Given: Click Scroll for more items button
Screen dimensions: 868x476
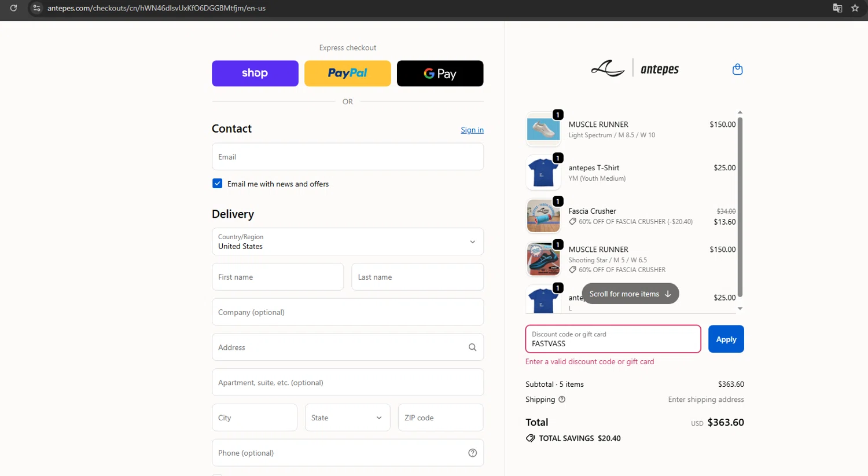Looking at the screenshot, I should click(x=630, y=294).
